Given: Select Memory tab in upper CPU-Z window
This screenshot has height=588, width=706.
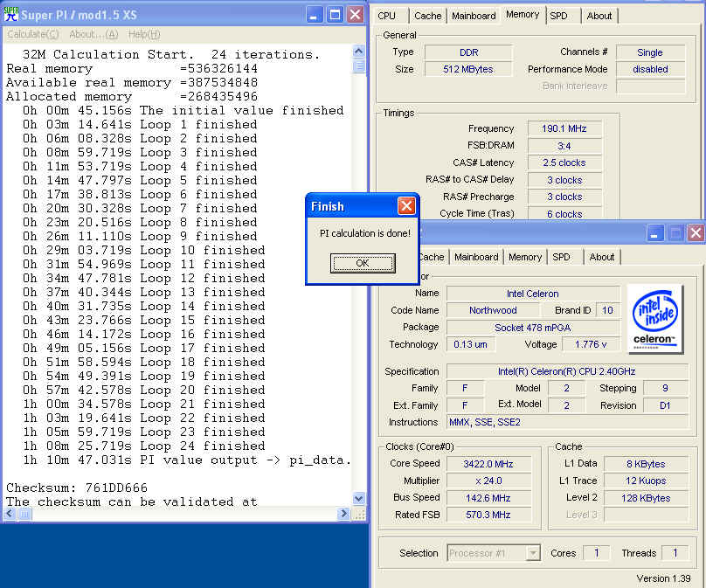Looking at the screenshot, I should (x=523, y=14).
